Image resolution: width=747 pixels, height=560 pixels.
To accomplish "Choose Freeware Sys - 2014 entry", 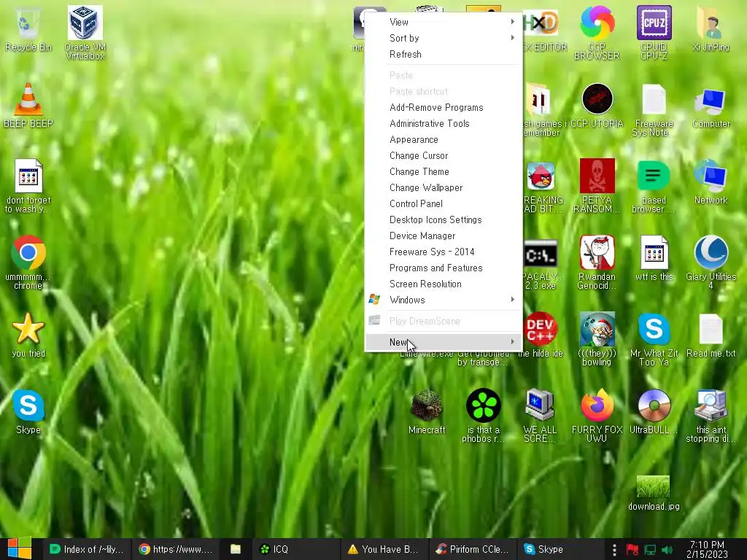I will pos(444,252).
